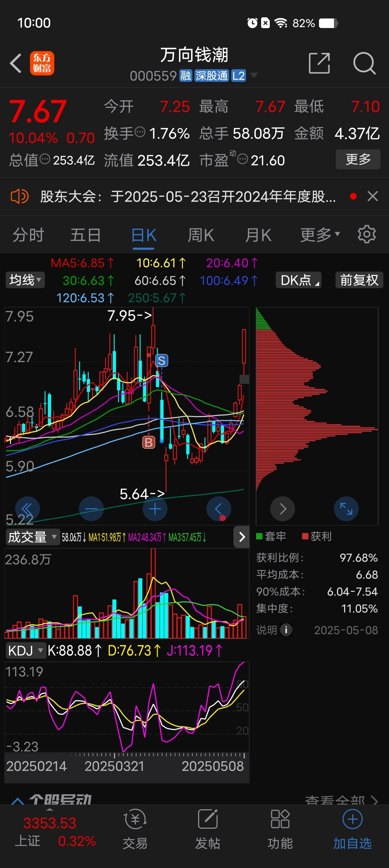Viewport: 389px width, 868px height.
Task: Select the 日K tab
Action: click(x=143, y=235)
